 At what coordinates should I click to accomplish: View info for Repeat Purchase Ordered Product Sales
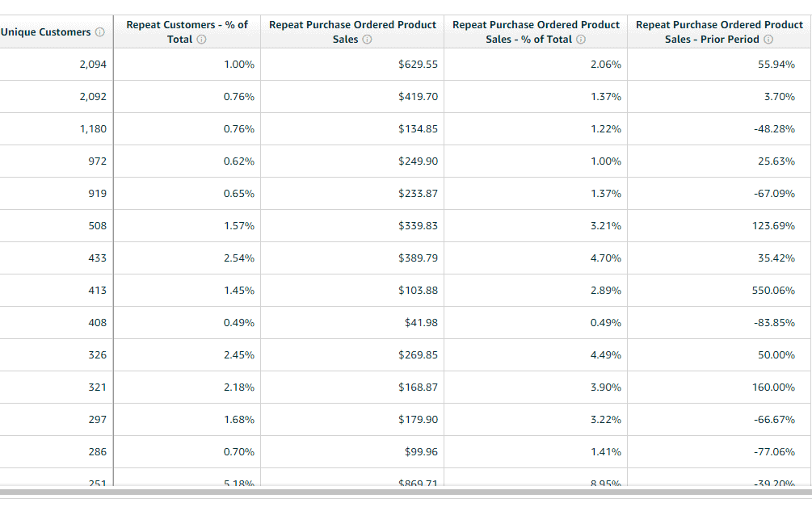tap(368, 39)
